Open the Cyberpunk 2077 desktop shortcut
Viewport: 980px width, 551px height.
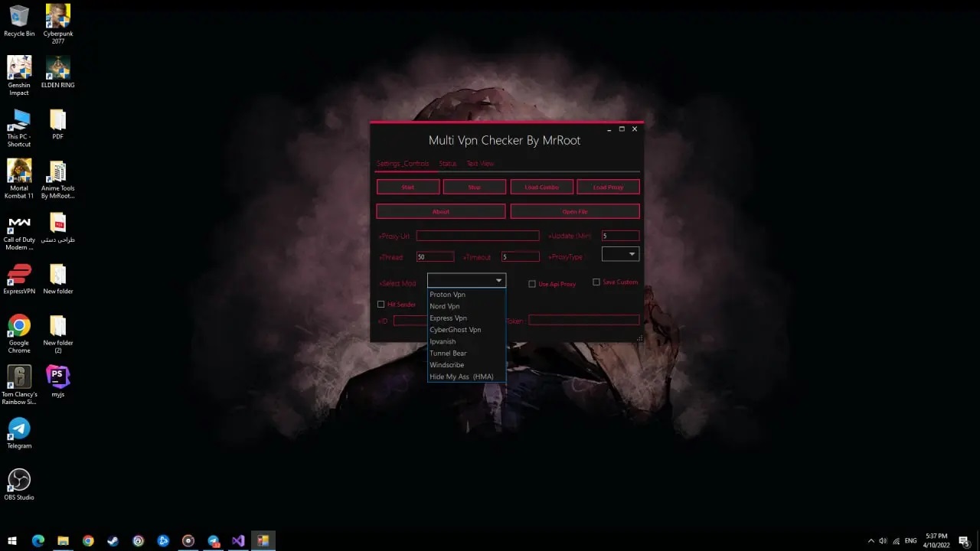pyautogui.click(x=58, y=23)
